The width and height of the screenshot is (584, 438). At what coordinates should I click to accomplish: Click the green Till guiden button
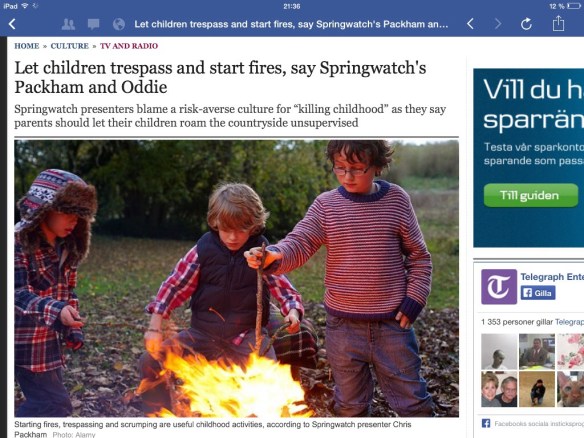[x=531, y=195]
